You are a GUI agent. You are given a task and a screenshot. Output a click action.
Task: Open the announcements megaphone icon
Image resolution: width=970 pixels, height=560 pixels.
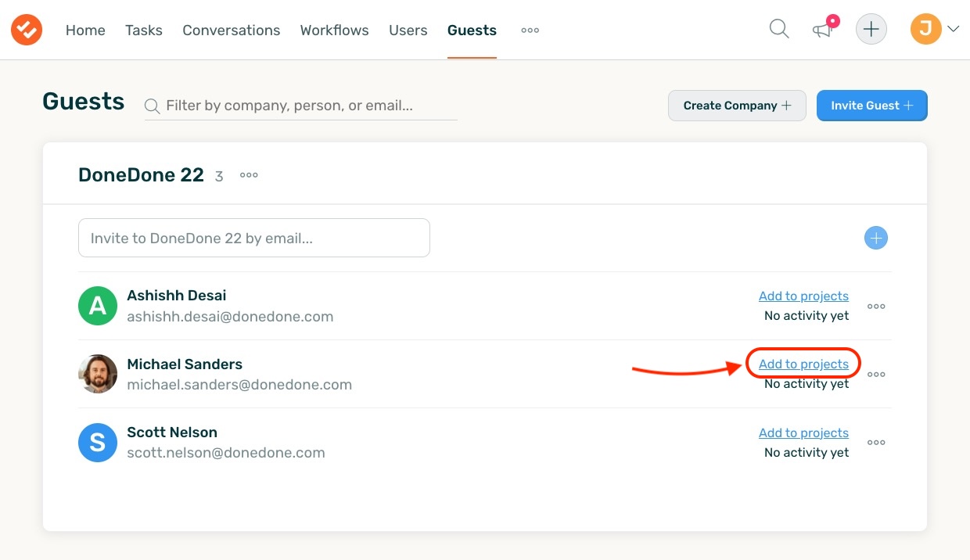pos(822,30)
